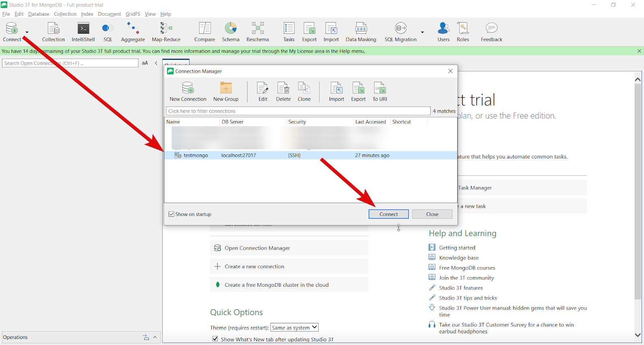Screen dimensions: 644x345
Task: Click Export in the Connection Manager toolbar
Action: tap(358, 92)
